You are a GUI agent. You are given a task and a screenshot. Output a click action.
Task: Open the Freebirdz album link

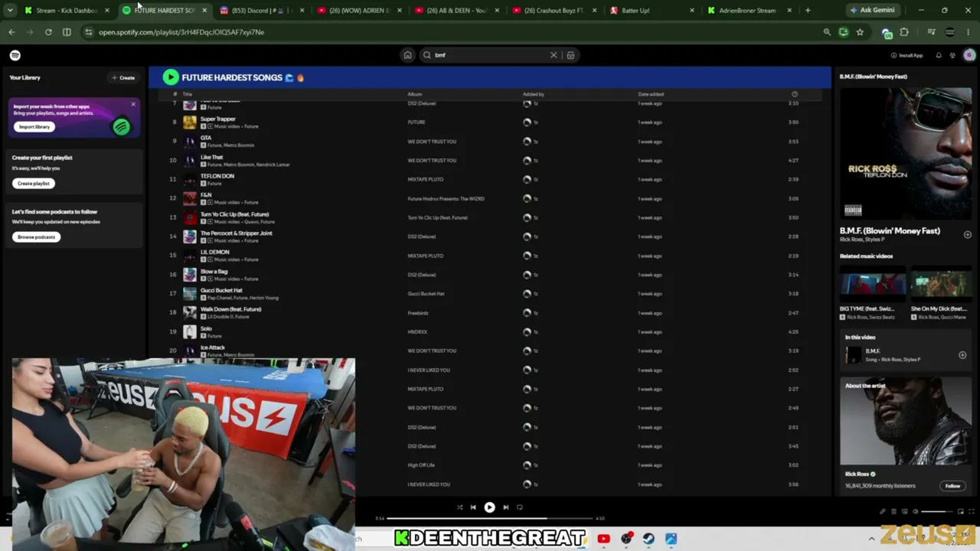pos(417,313)
